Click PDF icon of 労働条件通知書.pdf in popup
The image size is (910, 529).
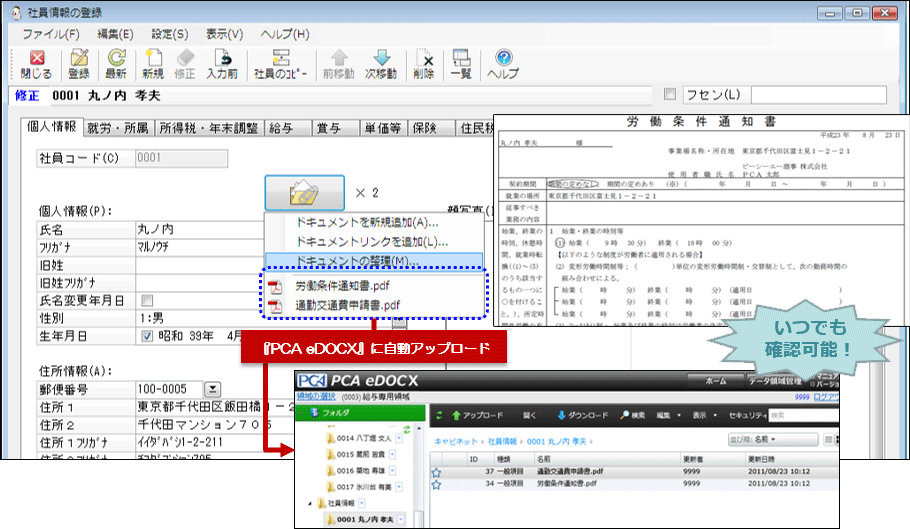click(275, 286)
